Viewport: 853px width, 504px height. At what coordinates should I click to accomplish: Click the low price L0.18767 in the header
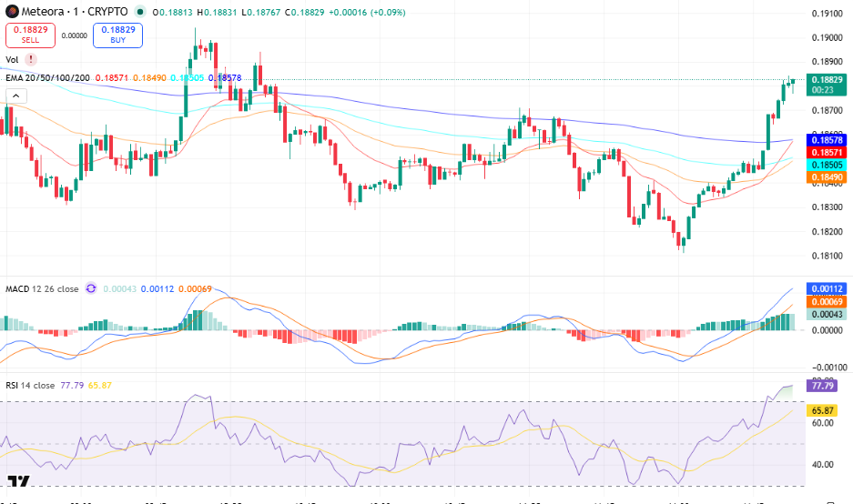coord(261,12)
